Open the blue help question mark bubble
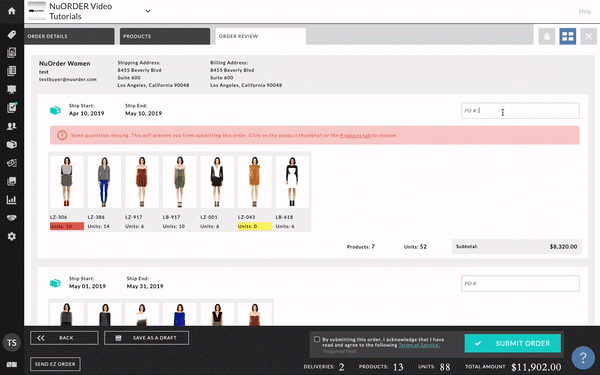The height and width of the screenshot is (375, 600). pos(583,357)
